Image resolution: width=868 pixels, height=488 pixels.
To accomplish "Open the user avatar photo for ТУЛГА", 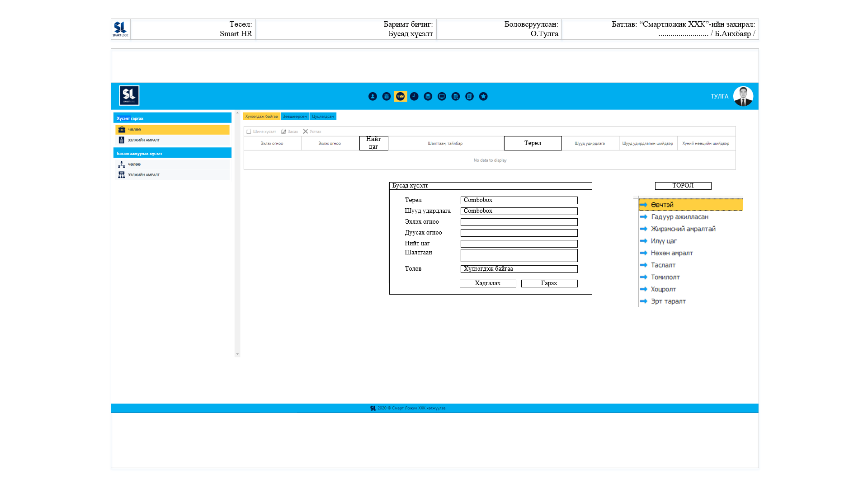I will [x=743, y=96].
